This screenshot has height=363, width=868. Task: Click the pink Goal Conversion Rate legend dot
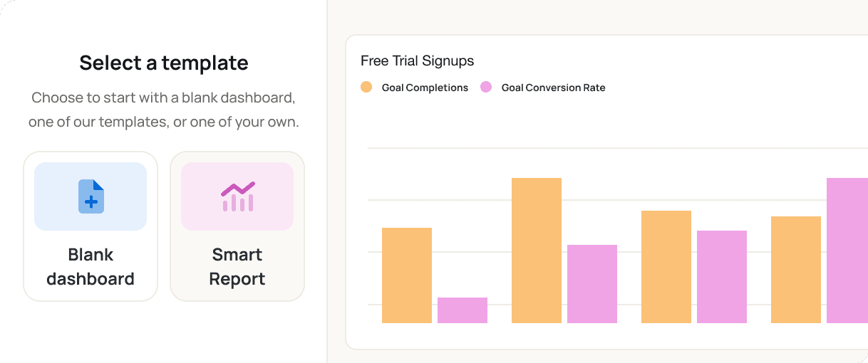[x=486, y=88]
